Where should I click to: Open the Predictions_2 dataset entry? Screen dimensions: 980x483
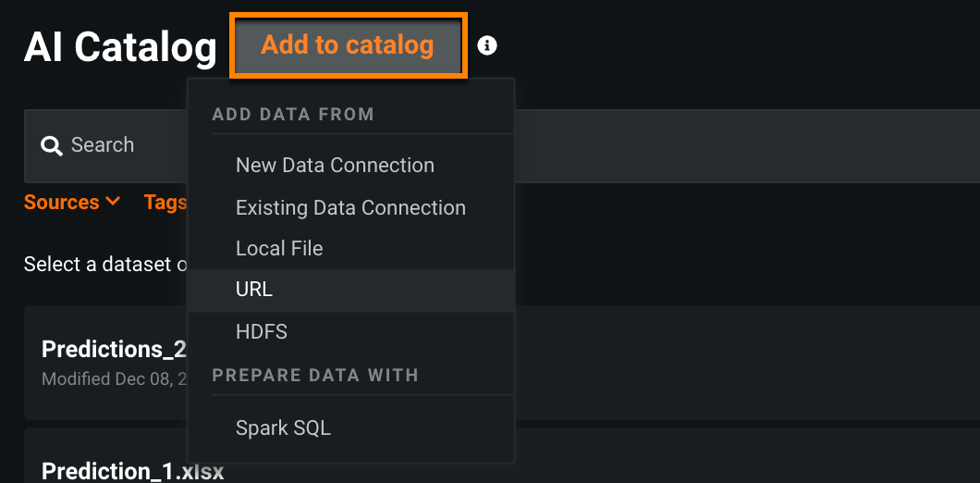[x=114, y=349]
